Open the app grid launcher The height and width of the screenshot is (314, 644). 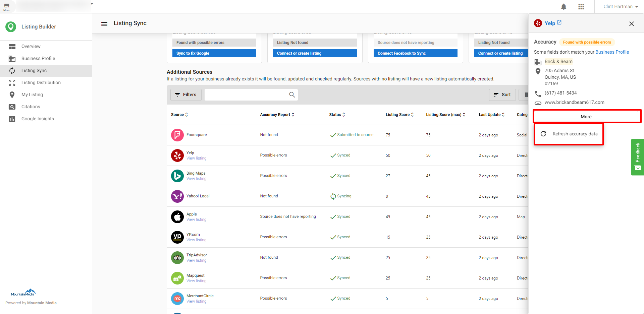tap(581, 6)
